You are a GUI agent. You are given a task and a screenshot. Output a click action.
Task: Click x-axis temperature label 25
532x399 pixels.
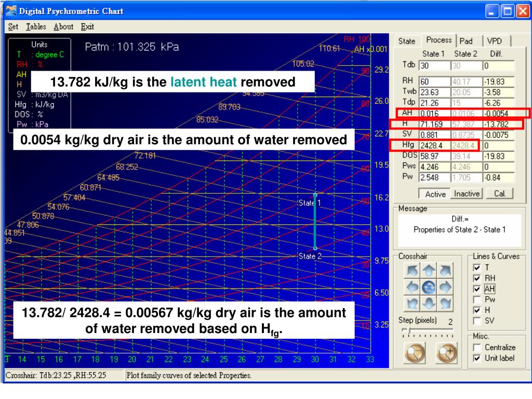(223, 360)
